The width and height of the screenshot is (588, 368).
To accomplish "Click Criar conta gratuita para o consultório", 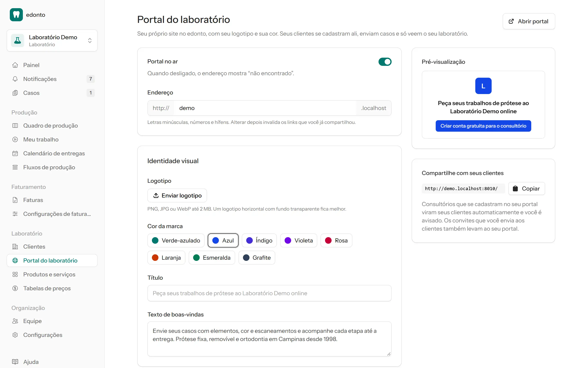I will (483, 126).
